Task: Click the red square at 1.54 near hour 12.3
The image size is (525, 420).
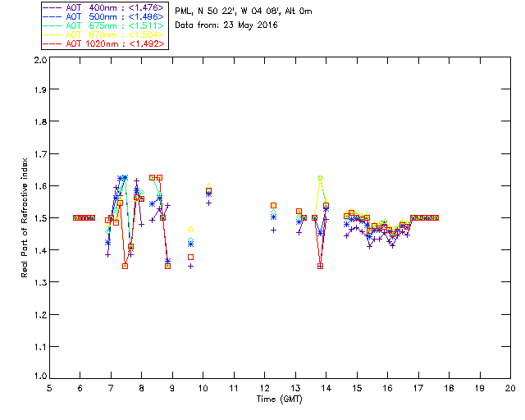Action: coord(273,205)
